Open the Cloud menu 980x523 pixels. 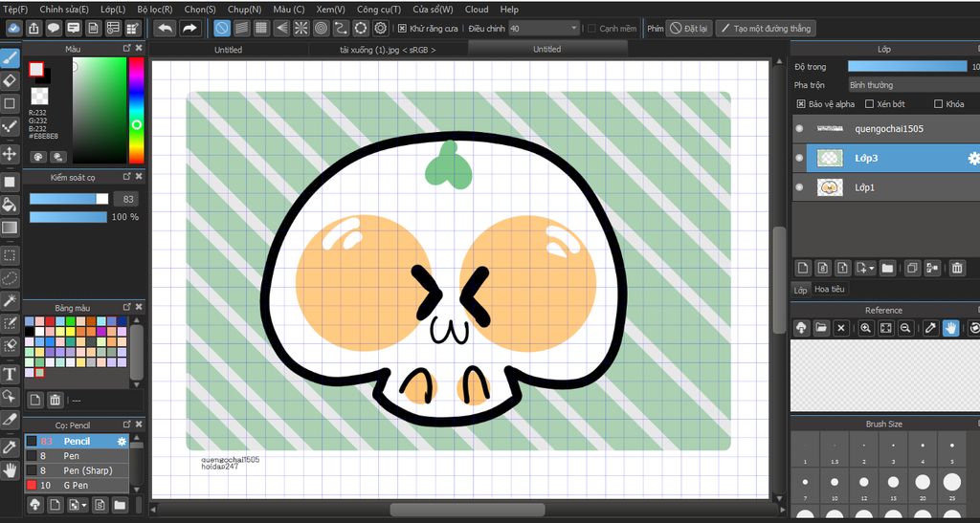(477, 10)
